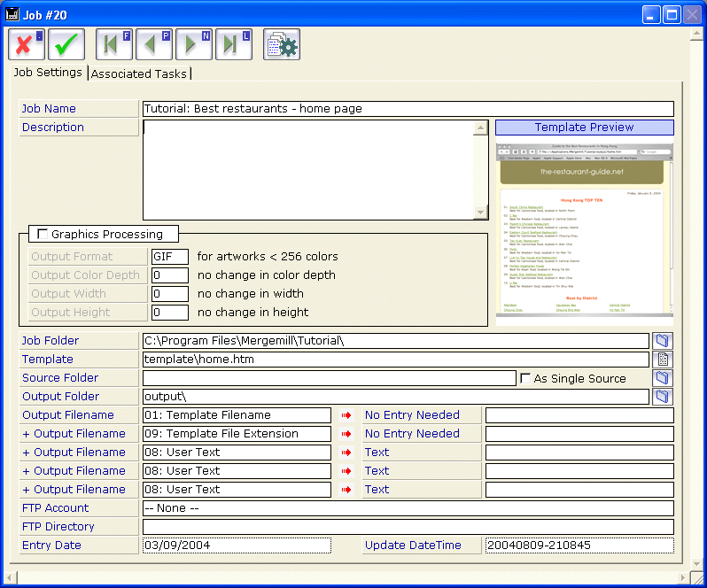Click the green checkmark save icon
This screenshot has width=707, height=588.
tap(66, 44)
